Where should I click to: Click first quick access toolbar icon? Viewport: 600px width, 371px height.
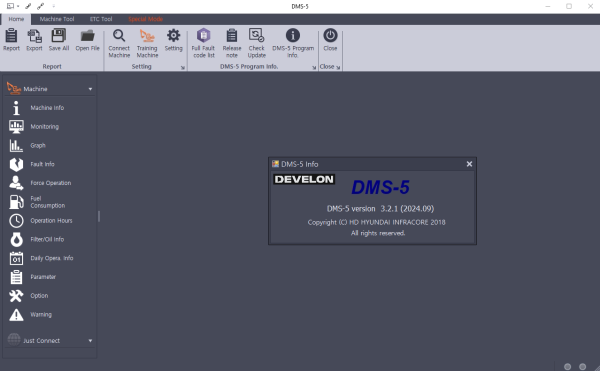click(10, 6)
